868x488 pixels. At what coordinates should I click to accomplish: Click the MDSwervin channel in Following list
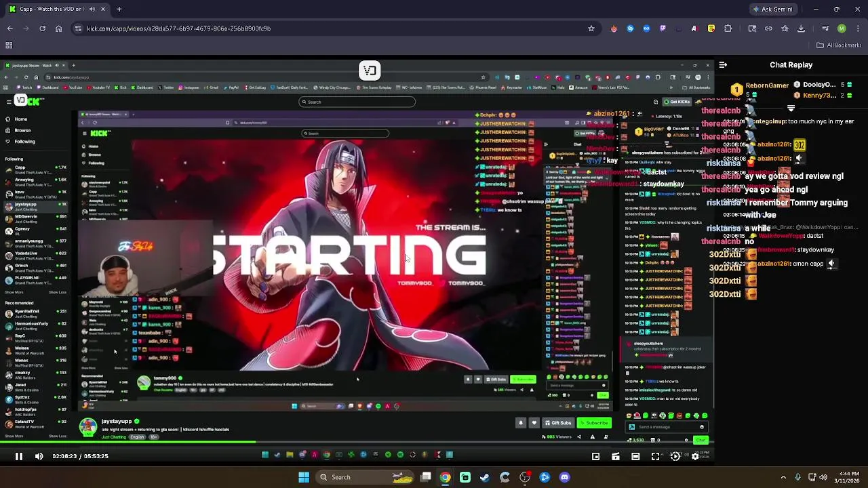(35, 219)
